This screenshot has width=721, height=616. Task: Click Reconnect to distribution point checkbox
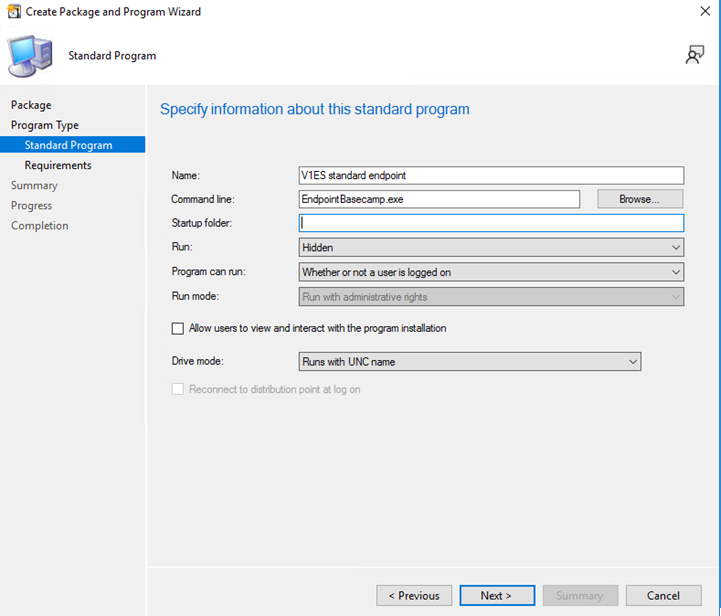[x=178, y=389]
